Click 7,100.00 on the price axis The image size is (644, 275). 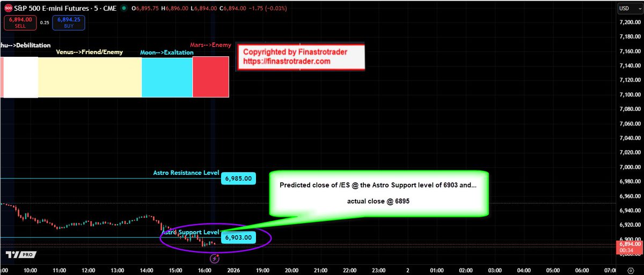[629, 95]
